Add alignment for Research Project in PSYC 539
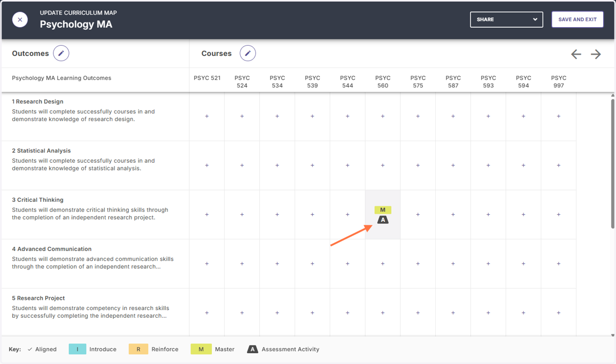Viewport: 616px width, 364px height. [313, 313]
